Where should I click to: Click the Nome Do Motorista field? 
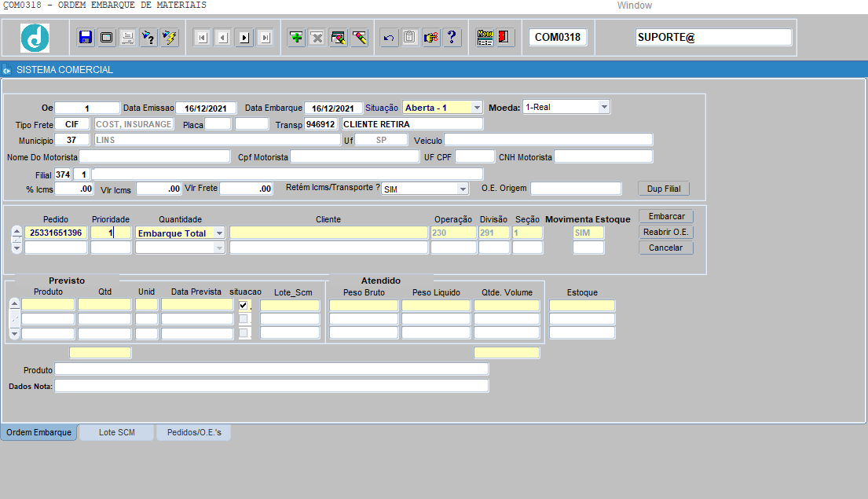(155, 156)
